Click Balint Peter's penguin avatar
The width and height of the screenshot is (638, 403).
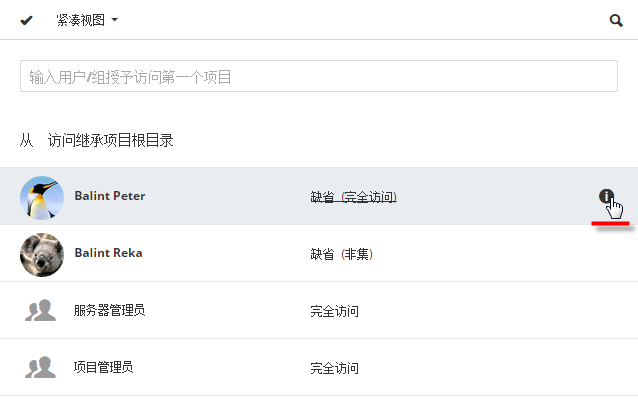click(42, 197)
